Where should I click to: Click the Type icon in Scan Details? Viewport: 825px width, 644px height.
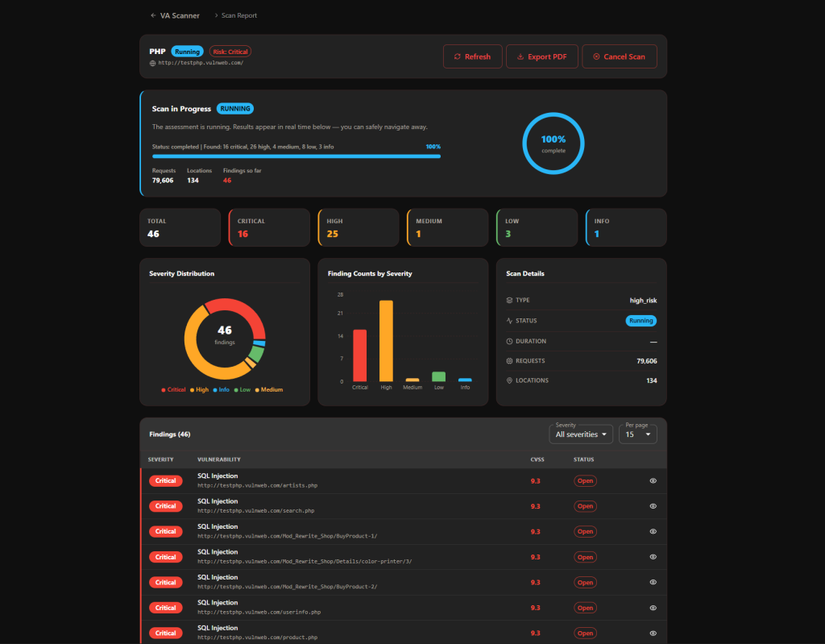509,300
